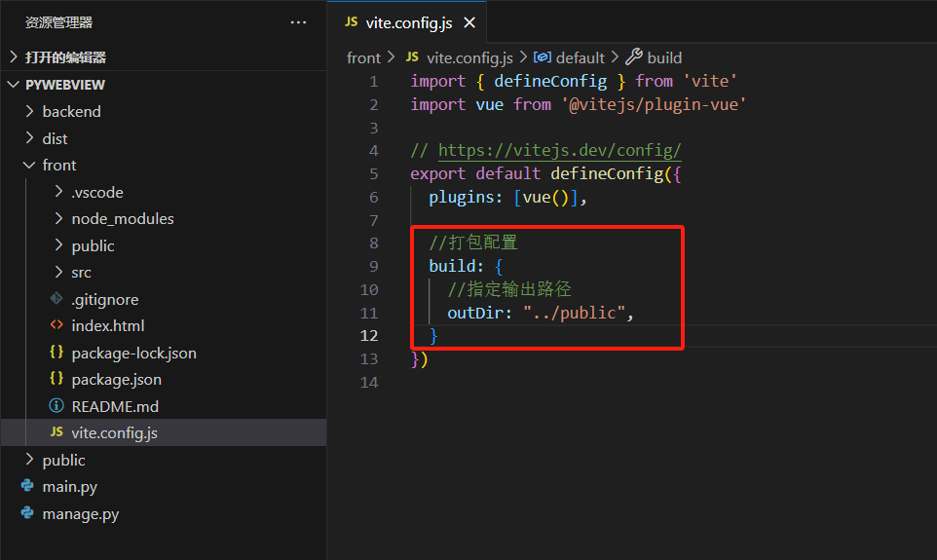The image size is (937, 560).
Task: Click the //打包配置 comment
Action: 473,243
